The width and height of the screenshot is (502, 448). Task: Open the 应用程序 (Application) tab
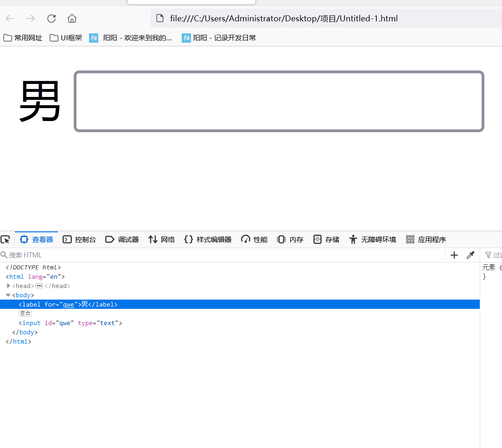[426, 239]
